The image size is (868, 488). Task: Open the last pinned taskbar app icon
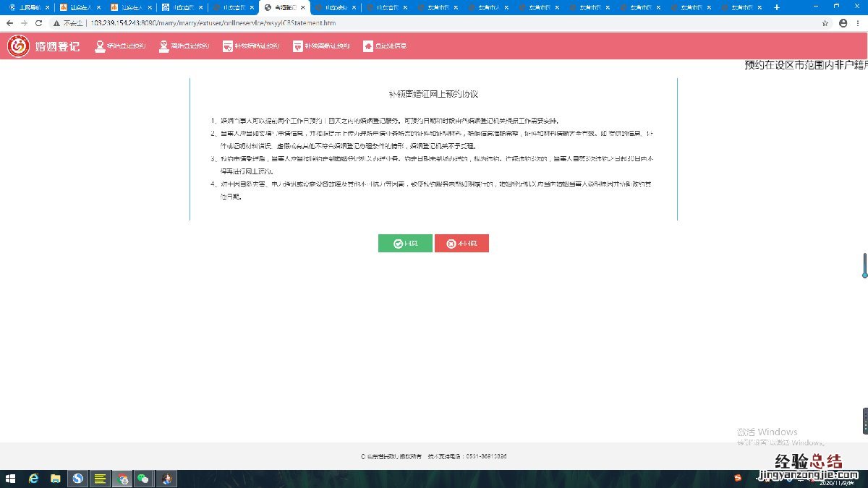[x=166, y=479]
